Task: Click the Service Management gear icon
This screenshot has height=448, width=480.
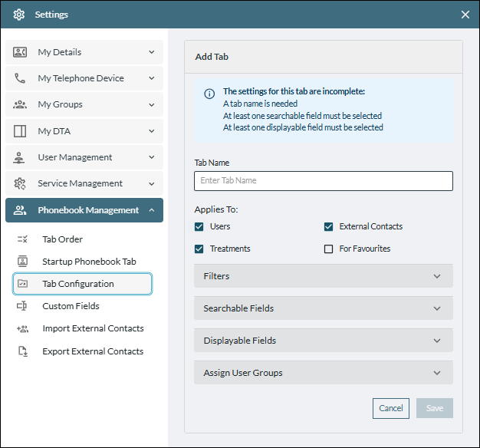Action: tap(20, 183)
